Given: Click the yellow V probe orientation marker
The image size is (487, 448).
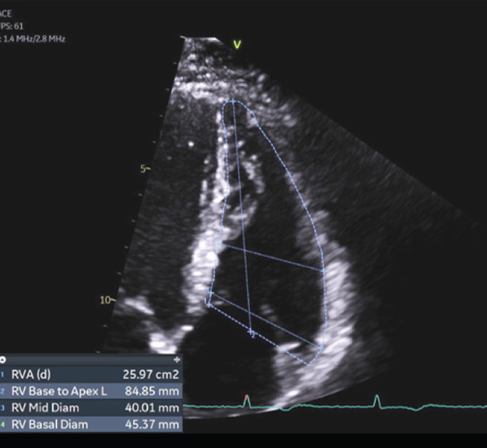Looking at the screenshot, I should (x=237, y=45).
